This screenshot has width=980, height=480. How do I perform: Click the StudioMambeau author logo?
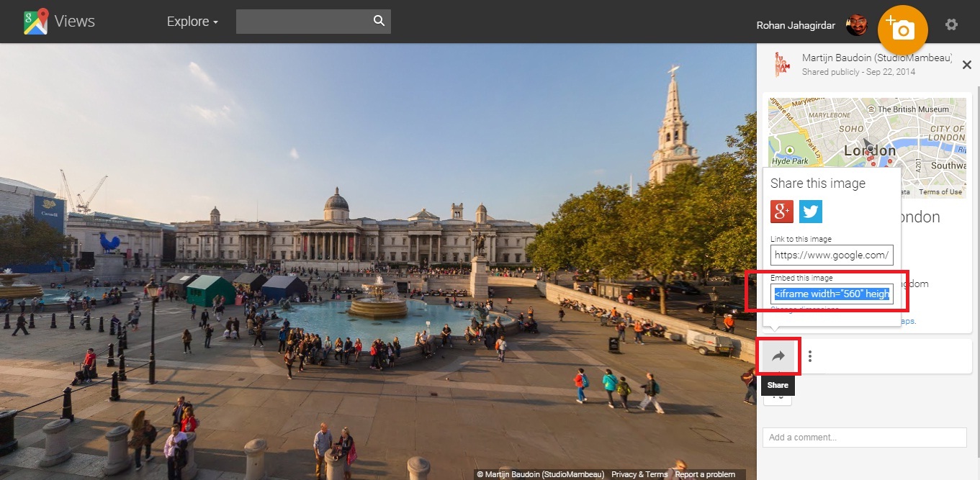(x=781, y=64)
